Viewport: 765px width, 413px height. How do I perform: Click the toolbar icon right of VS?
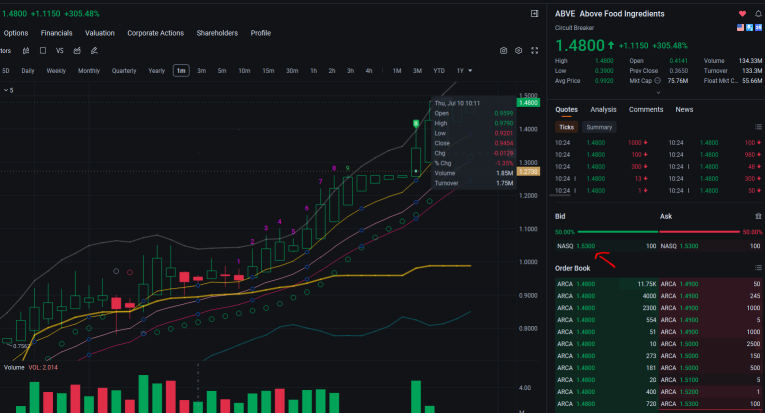[77, 51]
